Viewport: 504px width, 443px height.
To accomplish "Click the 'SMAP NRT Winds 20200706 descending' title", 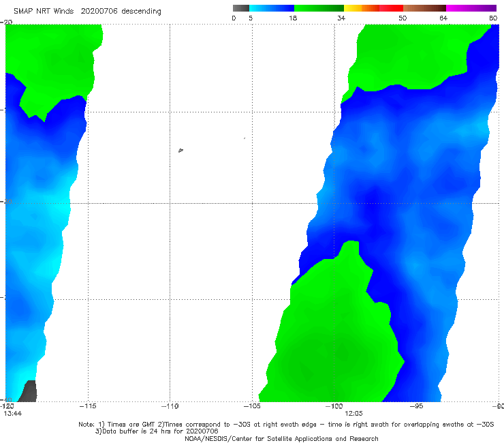I will (87, 12).
